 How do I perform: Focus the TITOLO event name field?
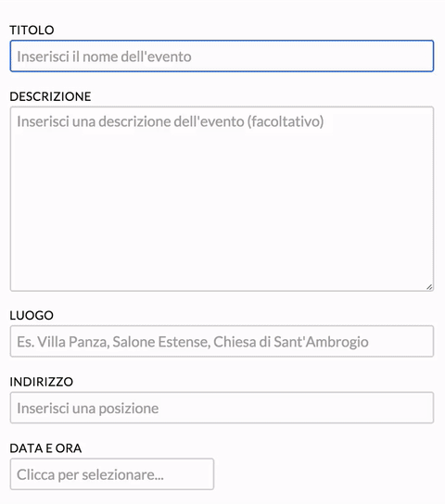tap(222, 56)
